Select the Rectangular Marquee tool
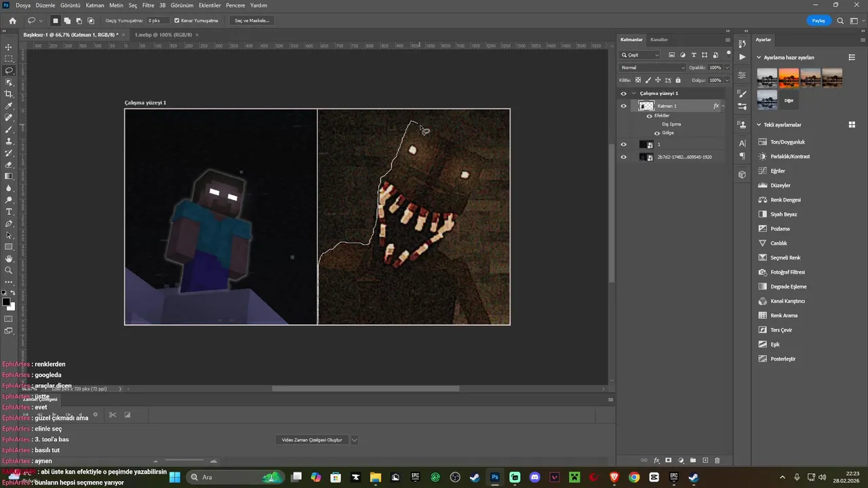868x488 pixels. point(9,59)
